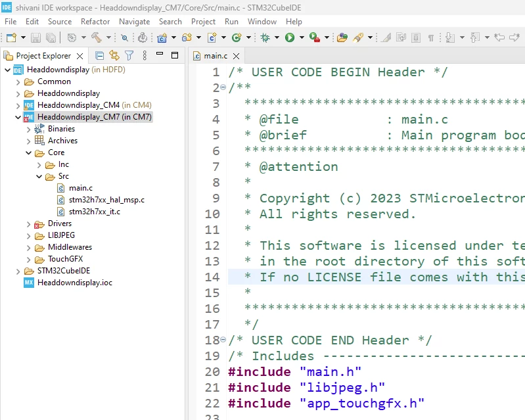Screen dimensions: 525x420
Task: Select the Project Explorer tab
Action: [43, 56]
